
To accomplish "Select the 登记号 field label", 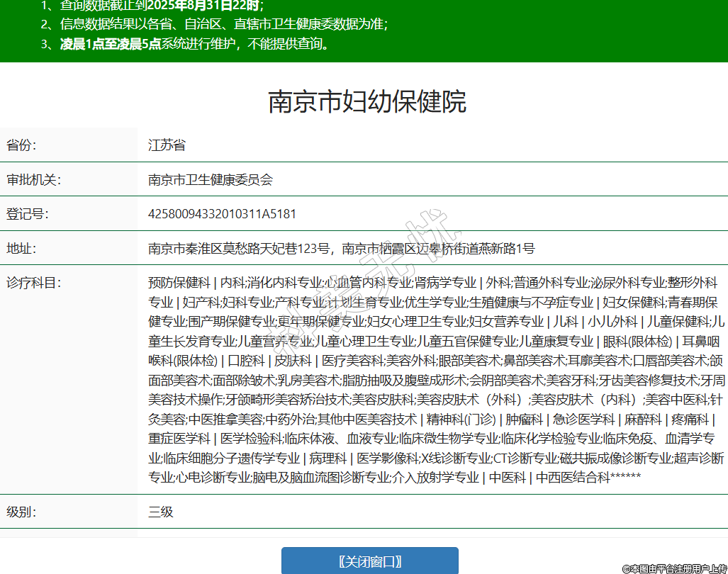I will [x=28, y=214].
